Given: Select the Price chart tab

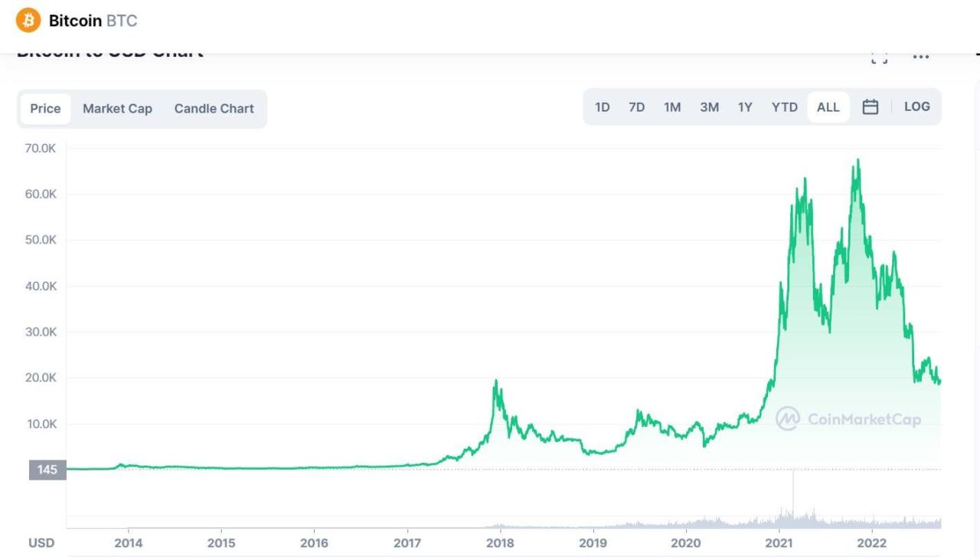Looking at the screenshot, I should 45,109.
